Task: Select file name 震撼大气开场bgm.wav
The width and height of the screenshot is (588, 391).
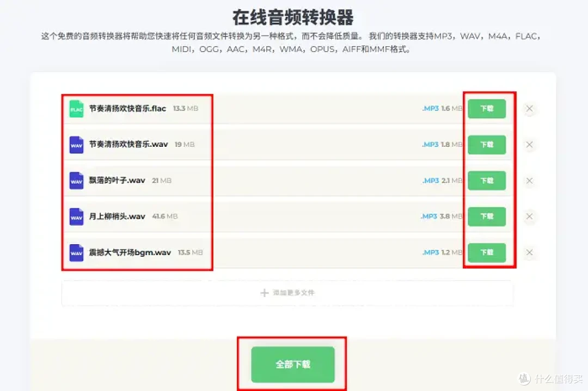Action: tap(130, 252)
